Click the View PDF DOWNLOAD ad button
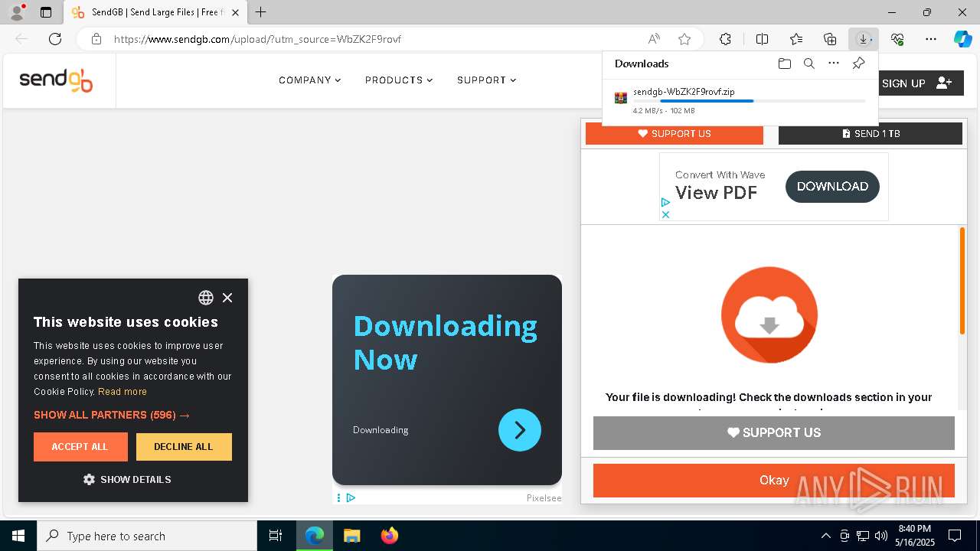Screen dimensions: 980x551 [832, 187]
